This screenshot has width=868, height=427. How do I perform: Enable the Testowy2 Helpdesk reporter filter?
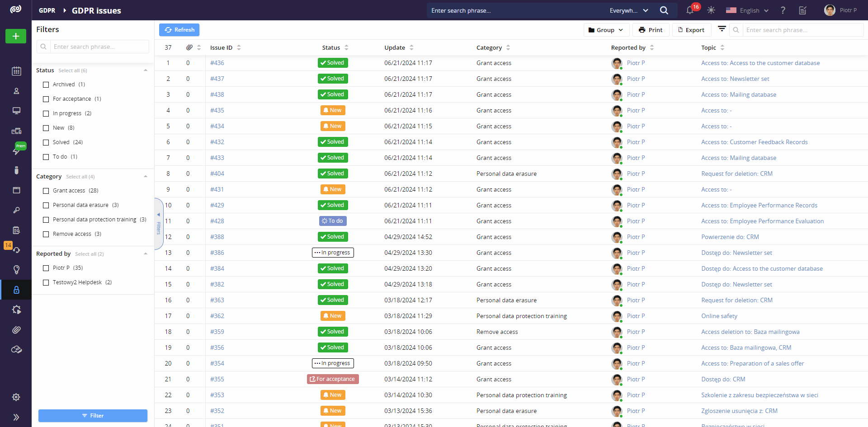tap(46, 282)
